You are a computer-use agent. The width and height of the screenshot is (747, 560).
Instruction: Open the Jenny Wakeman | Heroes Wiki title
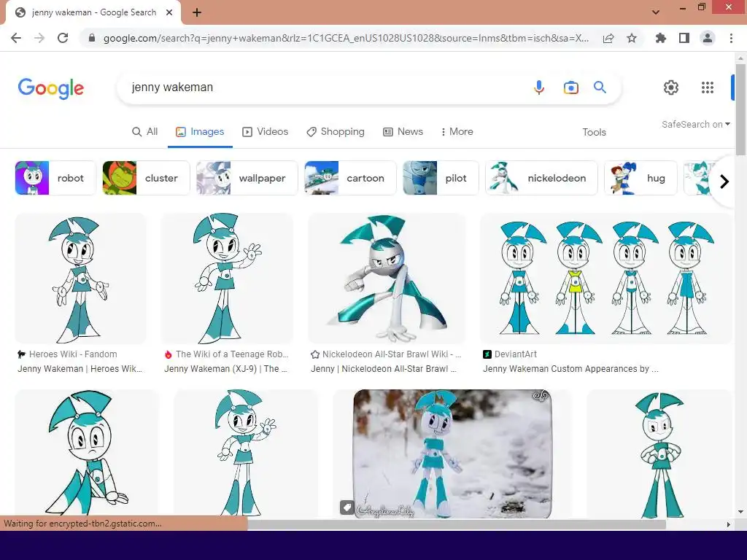[x=80, y=369]
